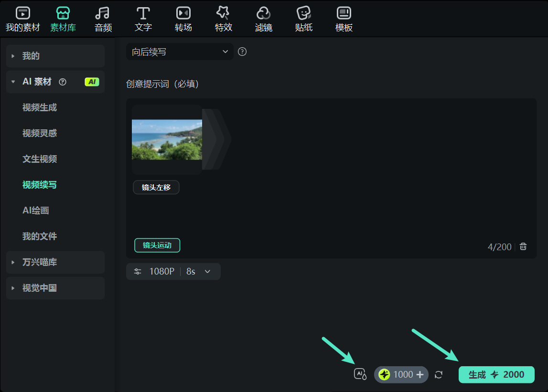Click the refresh icon beside credits balance
The height and width of the screenshot is (392, 548).
pos(439,375)
